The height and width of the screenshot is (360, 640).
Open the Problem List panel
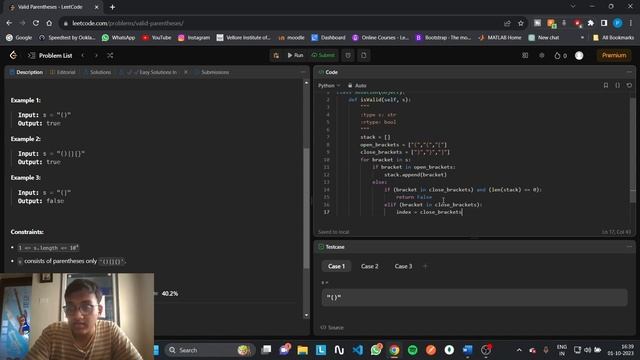pyautogui.click(x=50, y=55)
